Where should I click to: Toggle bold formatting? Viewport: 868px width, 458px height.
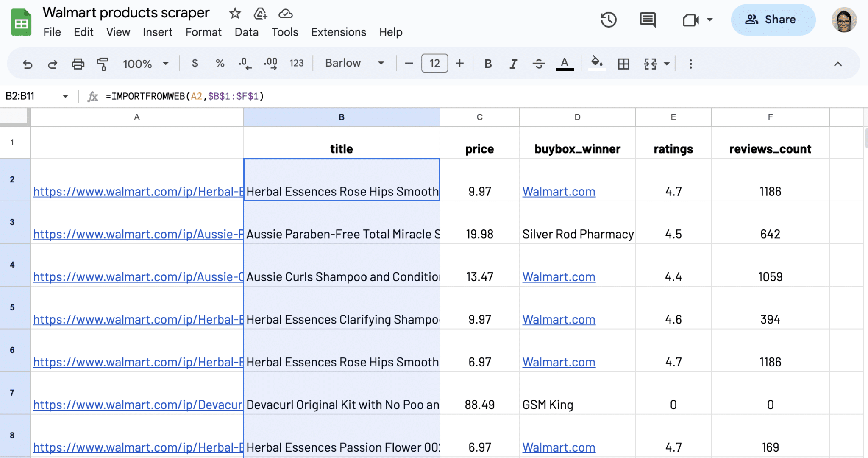pos(488,64)
